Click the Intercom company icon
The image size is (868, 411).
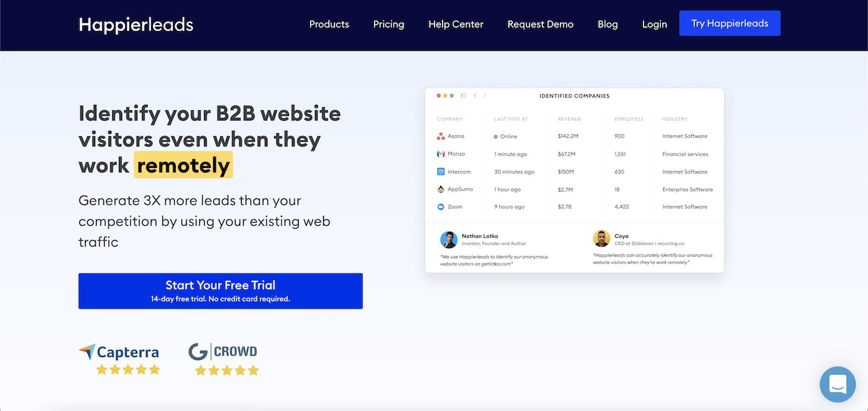(441, 172)
